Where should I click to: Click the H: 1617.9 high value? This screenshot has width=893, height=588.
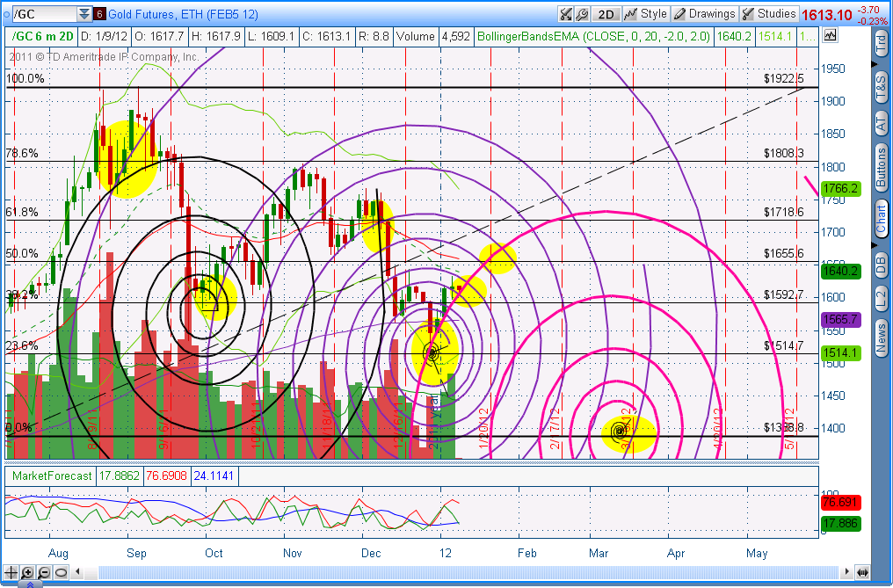click(x=215, y=36)
